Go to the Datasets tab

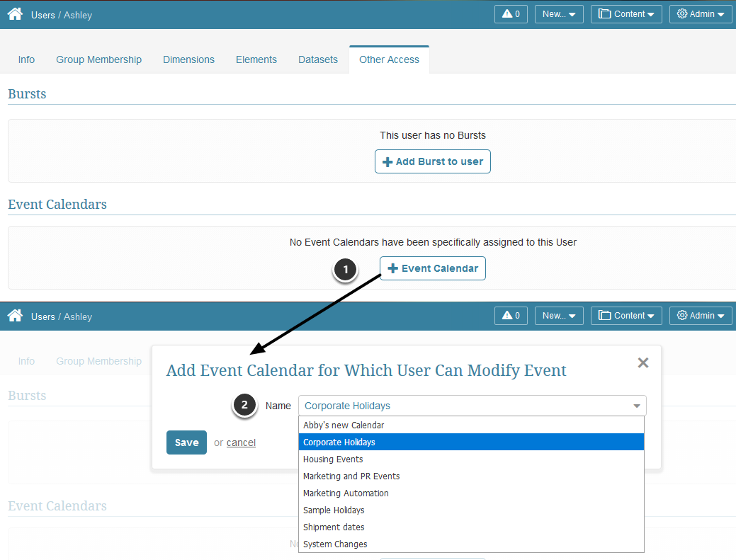(x=317, y=59)
